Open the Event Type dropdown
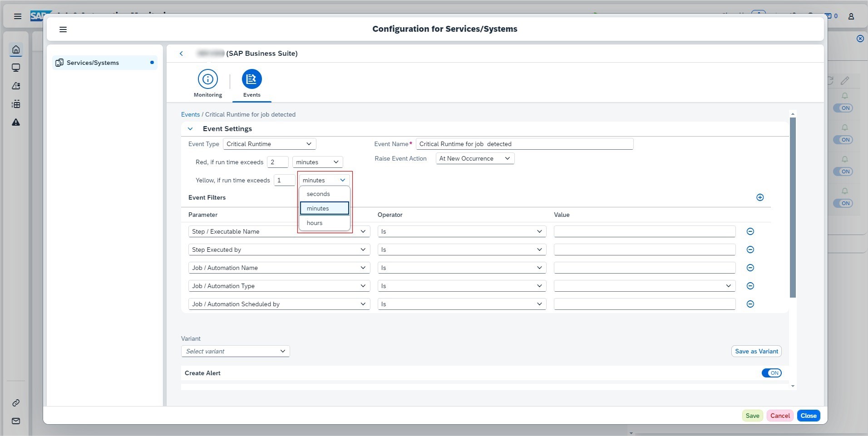Screen dimensions: 868x436 point(269,144)
